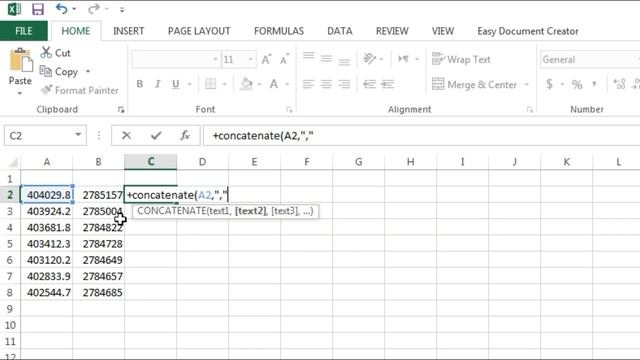Click the Increase Decimal icon
640x360 pixels.
click(619, 84)
